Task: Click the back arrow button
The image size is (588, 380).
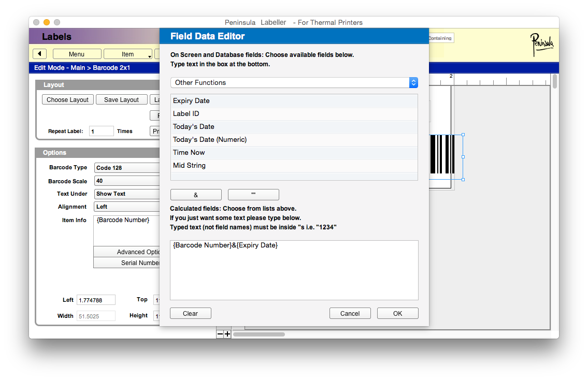Action: pos(40,54)
